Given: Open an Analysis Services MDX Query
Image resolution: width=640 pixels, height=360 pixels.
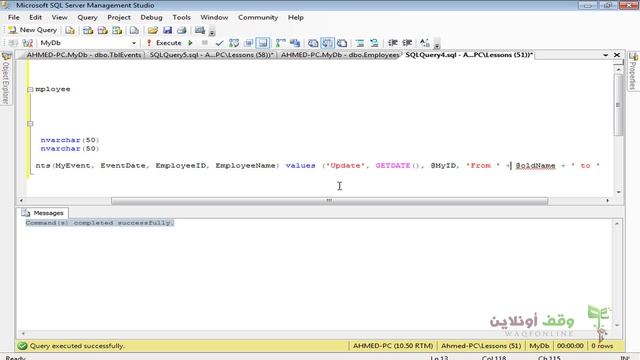Looking at the screenshot, I should tap(88, 30).
